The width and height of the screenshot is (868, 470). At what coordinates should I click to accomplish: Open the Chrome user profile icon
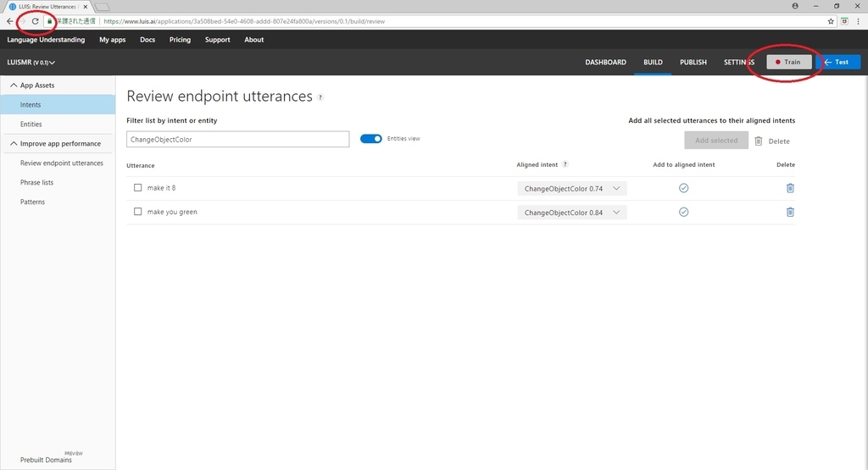tap(795, 6)
